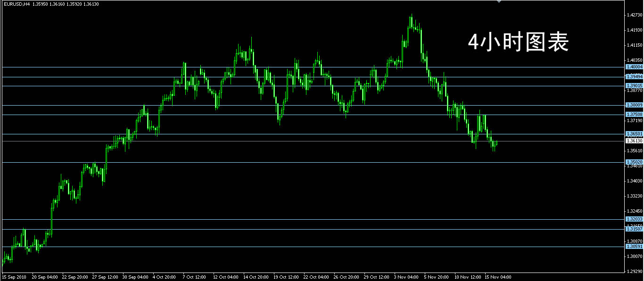Click the 20 Sep 04:00 time axis label
This screenshot has width=644, height=281.
(45, 277)
